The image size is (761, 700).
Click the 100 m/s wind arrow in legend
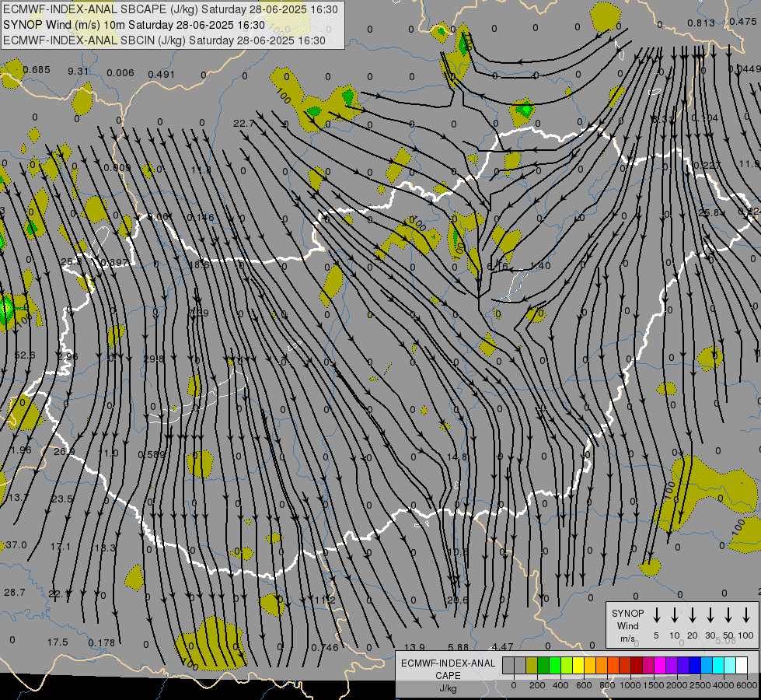(746, 615)
